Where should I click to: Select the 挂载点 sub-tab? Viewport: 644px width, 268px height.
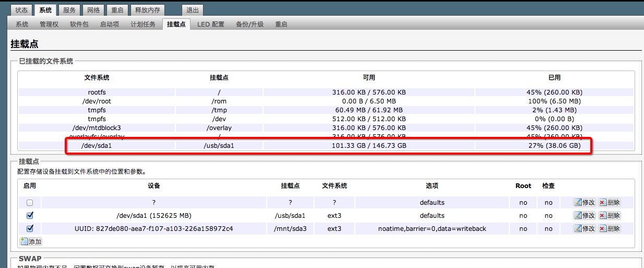pos(176,24)
